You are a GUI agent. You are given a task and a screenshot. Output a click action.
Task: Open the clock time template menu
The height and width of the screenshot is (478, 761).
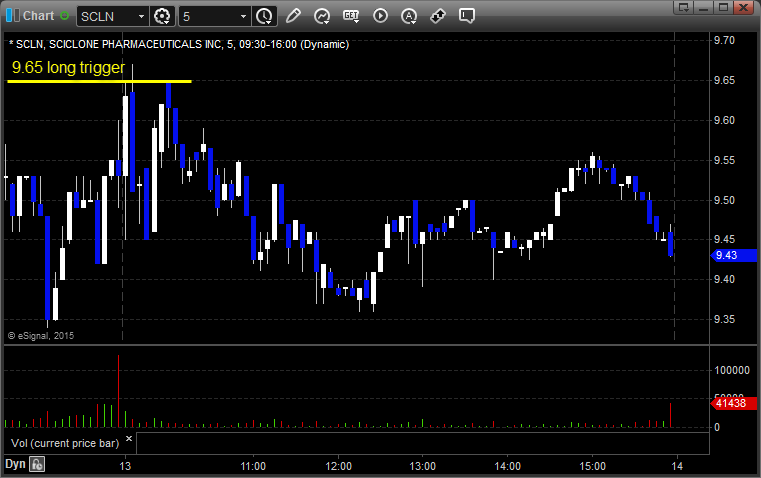coord(265,16)
